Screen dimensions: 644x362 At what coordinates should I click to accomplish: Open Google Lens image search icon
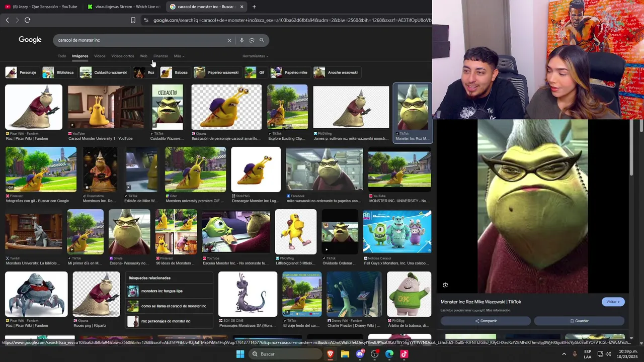[x=252, y=40]
